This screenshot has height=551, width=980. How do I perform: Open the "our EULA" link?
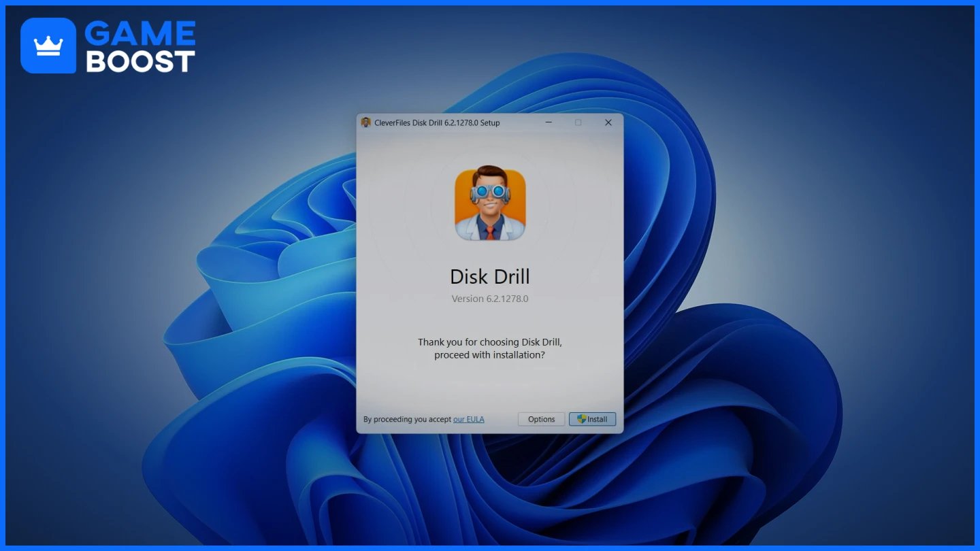pos(469,419)
